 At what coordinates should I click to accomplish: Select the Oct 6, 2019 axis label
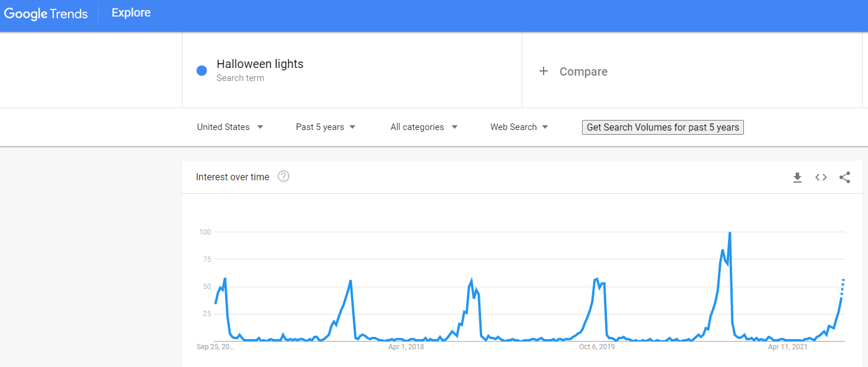pyautogui.click(x=597, y=347)
